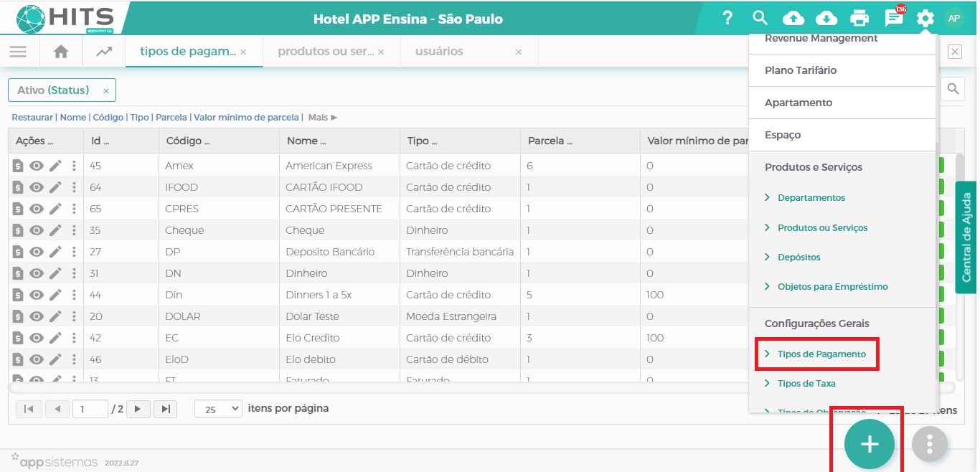The height and width of the screenshot is (472, 980).
Task: Switch to the usuários tab
Action: (x=441, y=52)
